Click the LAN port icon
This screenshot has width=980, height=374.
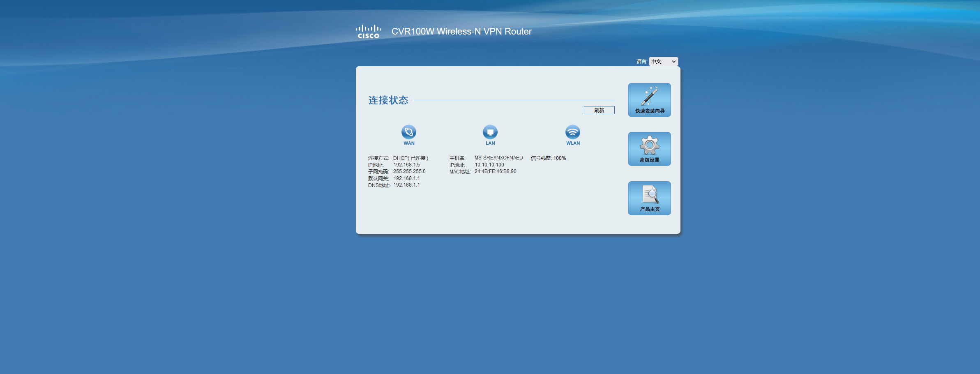click(490, 132)
